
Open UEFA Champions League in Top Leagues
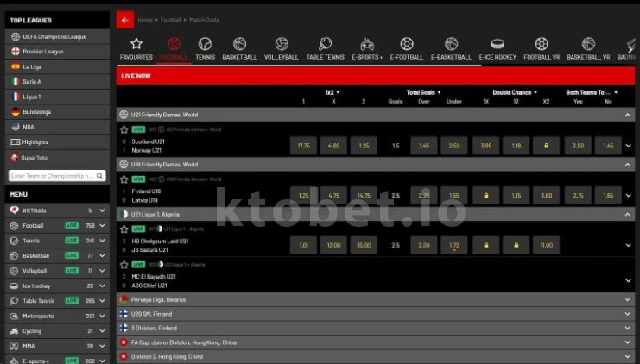coord(57,37)
